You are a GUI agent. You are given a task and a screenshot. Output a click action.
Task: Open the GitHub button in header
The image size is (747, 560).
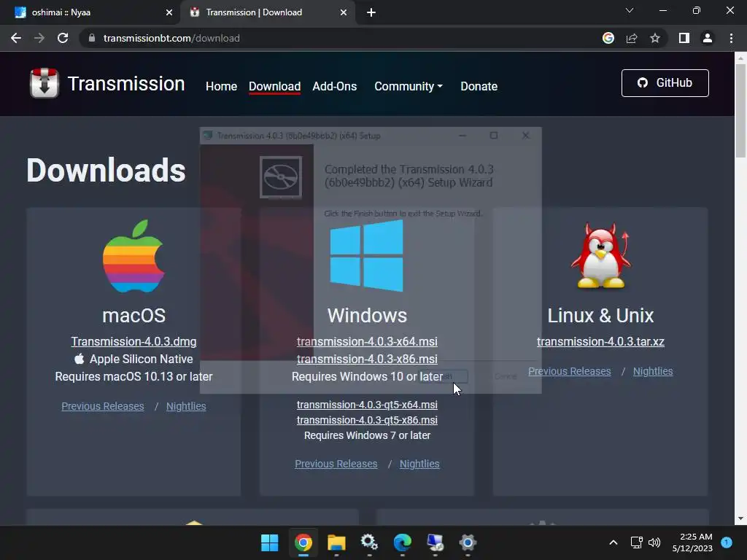coord(665,83)
